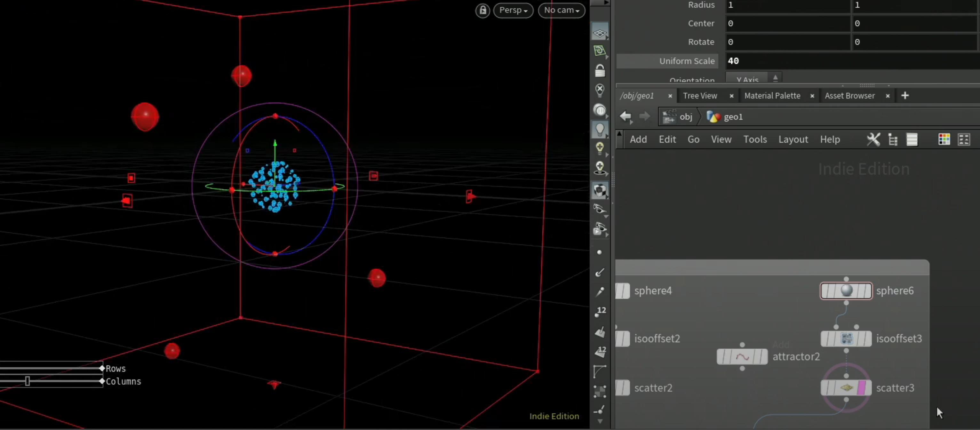The height and width of the screenshot is (430, 980).
Task: Open the Add menu in network editor
Action: tap(638, 139)
